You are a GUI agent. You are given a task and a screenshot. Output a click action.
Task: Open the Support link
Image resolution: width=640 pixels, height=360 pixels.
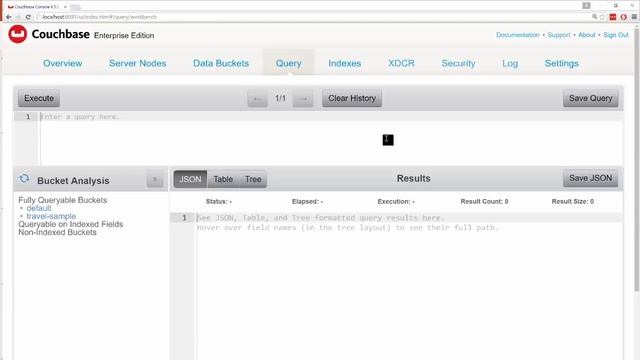click(559, 35)
